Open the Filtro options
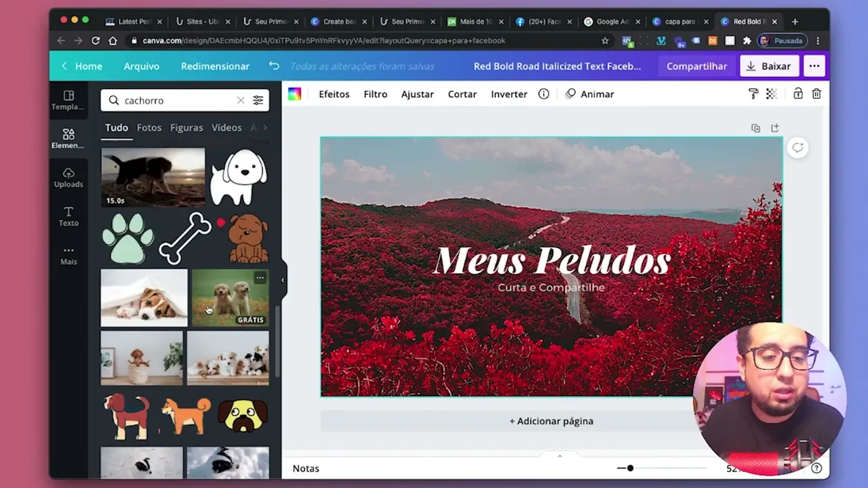Screen dimensions: 868x488 pos(375,94)
